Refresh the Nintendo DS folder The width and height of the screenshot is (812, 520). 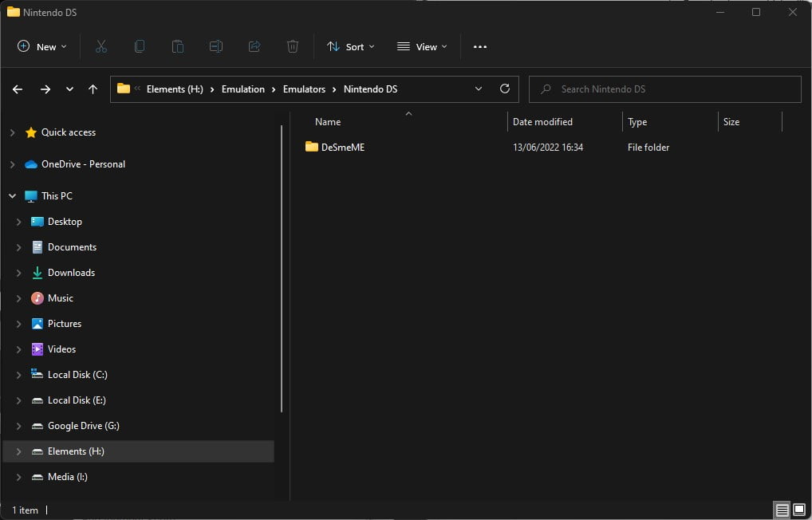tap(505, 89)
